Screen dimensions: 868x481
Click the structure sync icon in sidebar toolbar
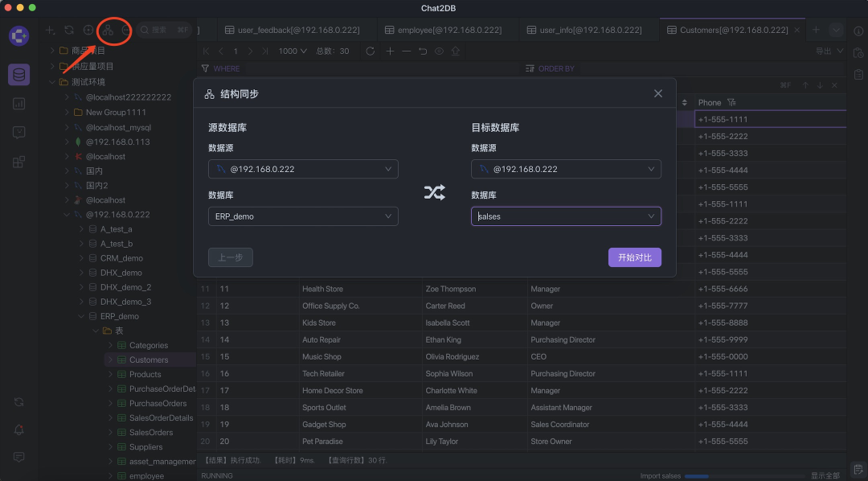point(108,31)
